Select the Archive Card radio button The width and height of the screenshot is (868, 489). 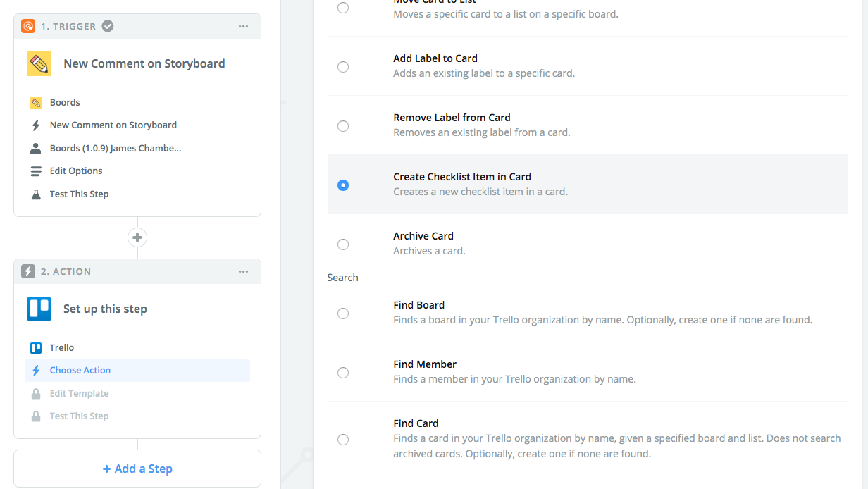click(x=343, y=244)
